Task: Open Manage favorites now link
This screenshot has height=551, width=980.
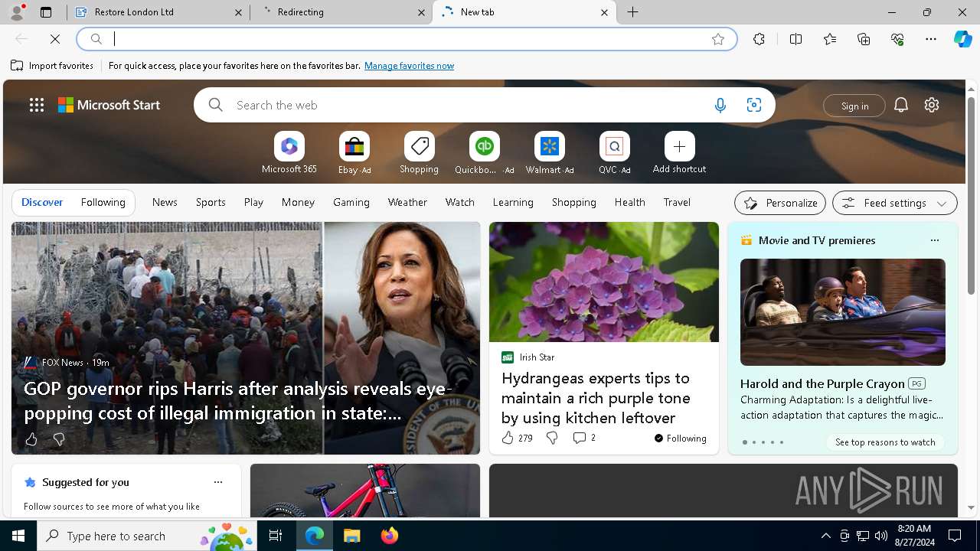Action: point(409,66)
